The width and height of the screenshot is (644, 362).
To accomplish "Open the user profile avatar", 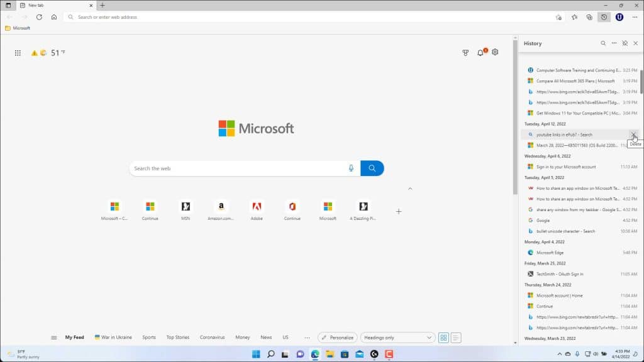I will pyautogui.click(x=619, y=17).
